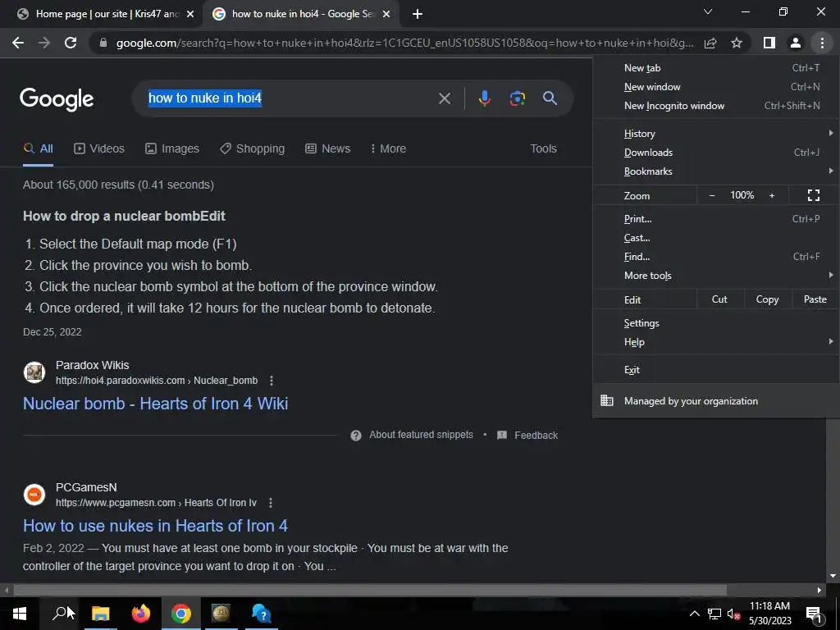Expand the History submenu
Viewport: 840px width, 630px height.
pos(715,134)
